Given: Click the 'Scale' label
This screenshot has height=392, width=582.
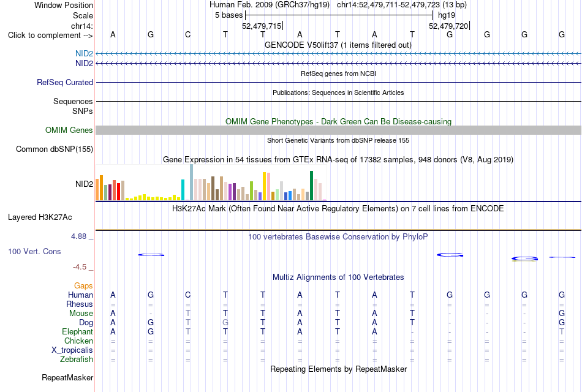Looking at the screenshot, I should (83, 15).
